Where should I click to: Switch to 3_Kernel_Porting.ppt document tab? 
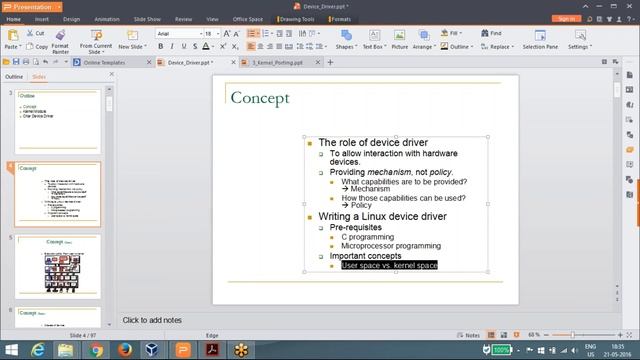(277, 62)
